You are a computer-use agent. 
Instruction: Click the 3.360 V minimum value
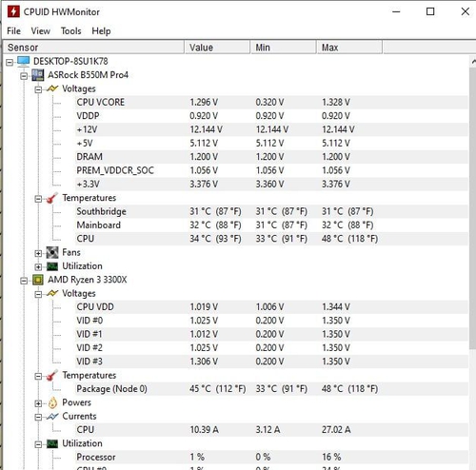pos(269,184)
